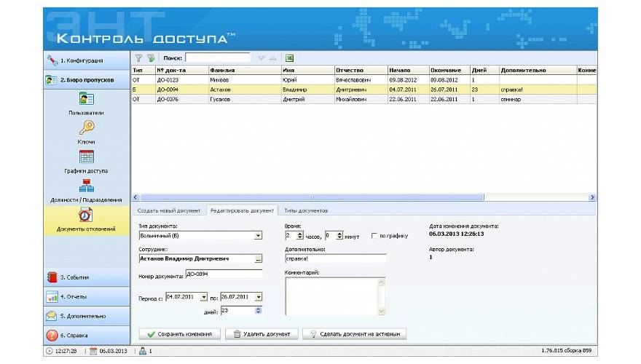Viewport: 641px width, 364px height.
Task: Switch to Создать новый документ tab
Action: click(x=169, y=210)
